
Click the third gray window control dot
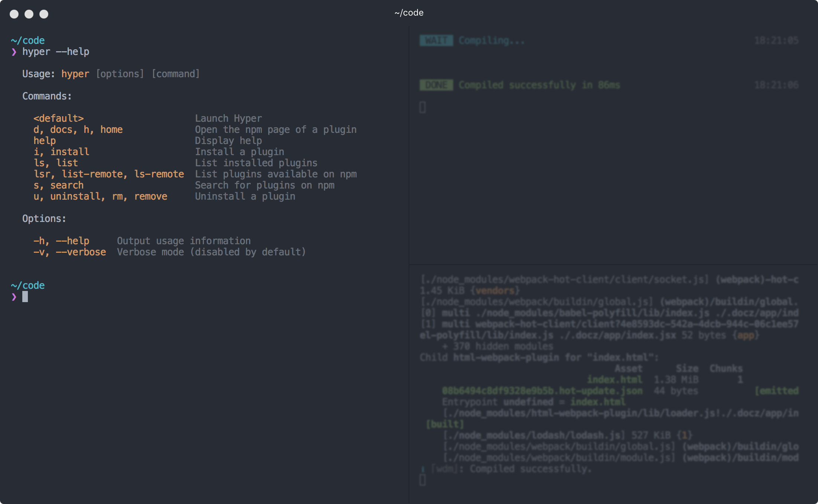click(44, 14)
